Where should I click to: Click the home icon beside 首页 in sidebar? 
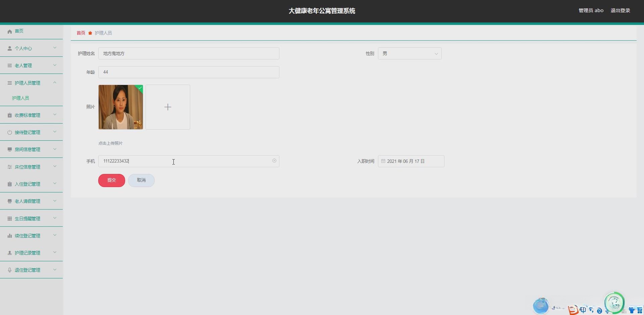[9, 31]
